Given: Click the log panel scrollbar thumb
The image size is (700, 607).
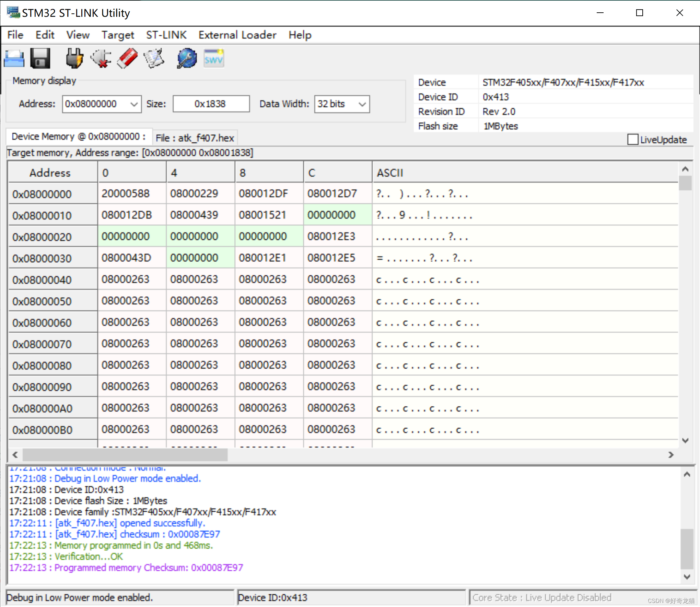Looking at the screenshot, I should click(x=687, y=549).
